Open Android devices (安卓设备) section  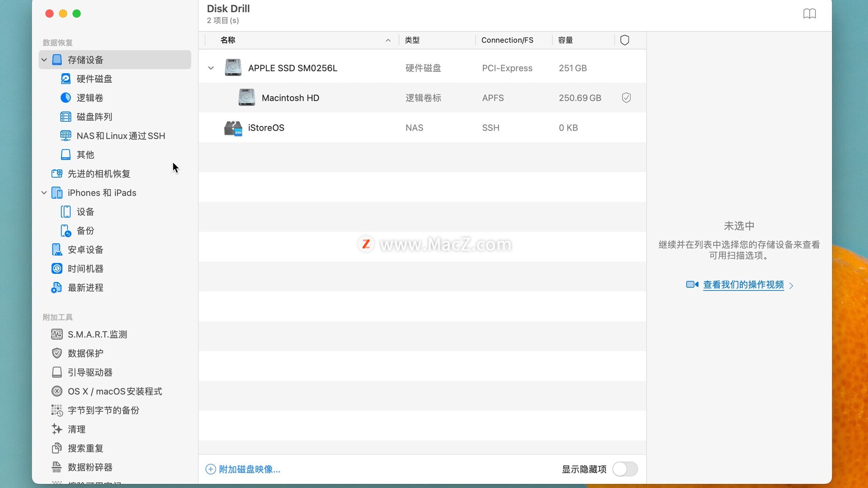85,250
